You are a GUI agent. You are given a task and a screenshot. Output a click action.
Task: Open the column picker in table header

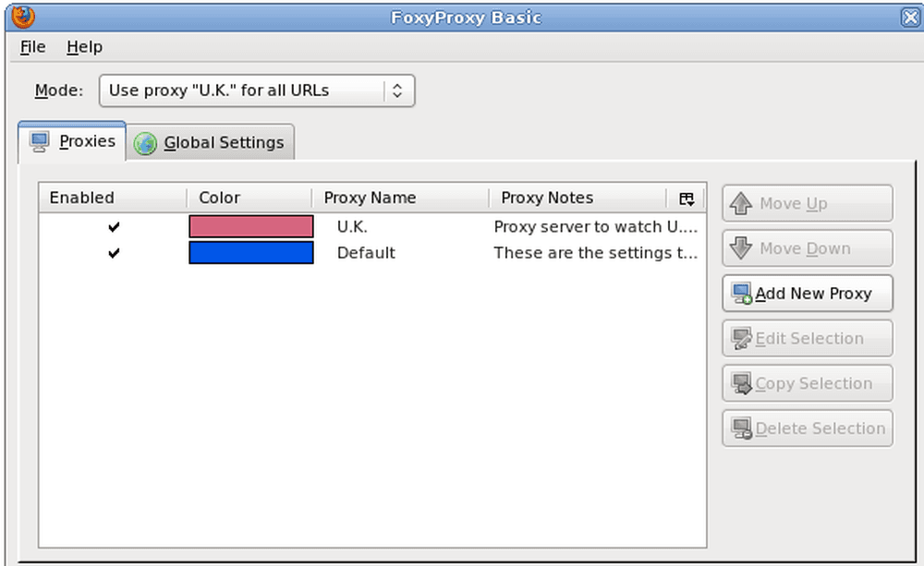click(x=687, y=199)
